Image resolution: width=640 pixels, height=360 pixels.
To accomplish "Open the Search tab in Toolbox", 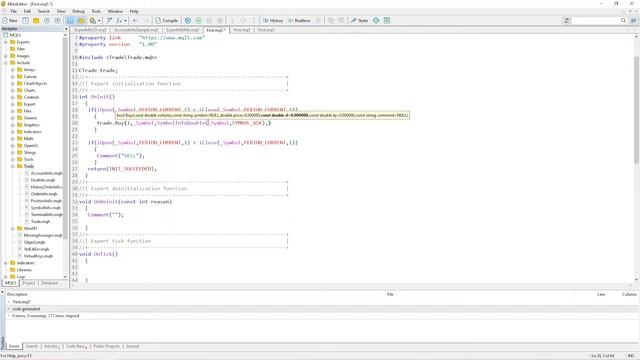I will pos(32,347).
